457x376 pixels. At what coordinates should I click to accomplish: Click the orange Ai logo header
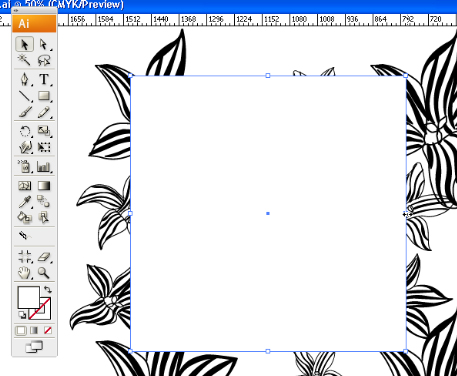pos(34,23)
